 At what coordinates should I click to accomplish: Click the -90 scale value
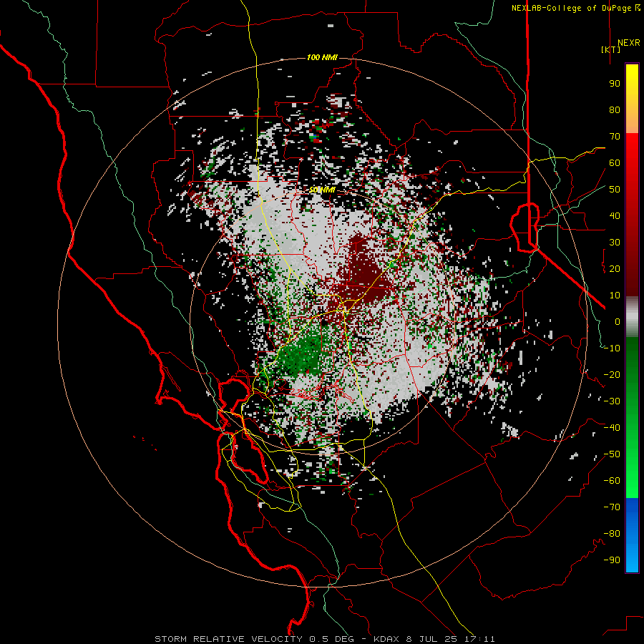[x=612, y=560]
